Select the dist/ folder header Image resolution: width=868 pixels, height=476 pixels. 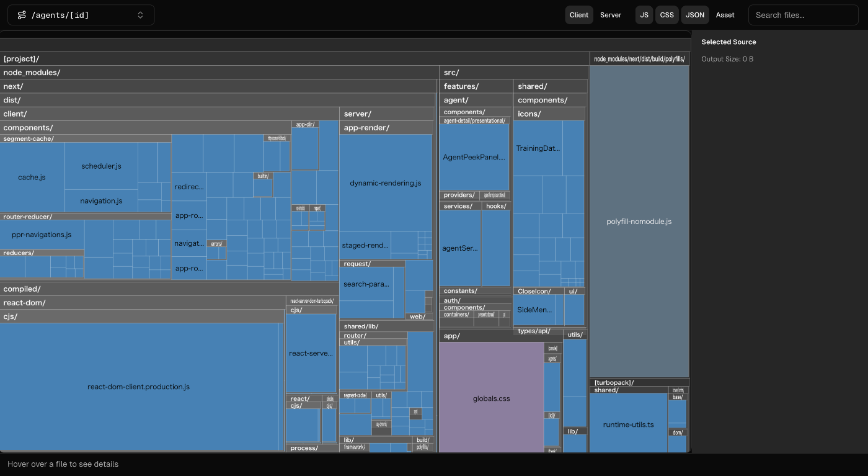coord(218,100)
